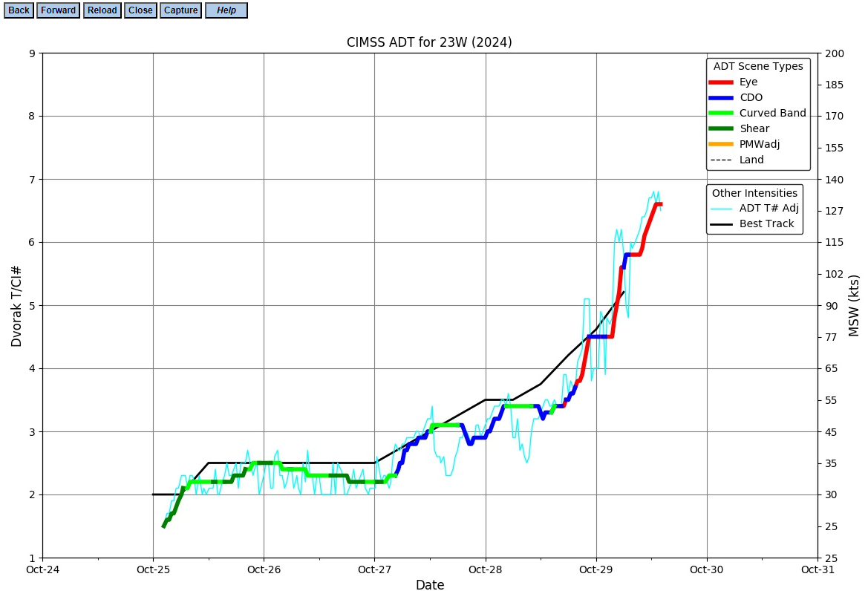Click the MSW (kts) axis label
This screenshot has height=591, width=868.
[854, 305]
